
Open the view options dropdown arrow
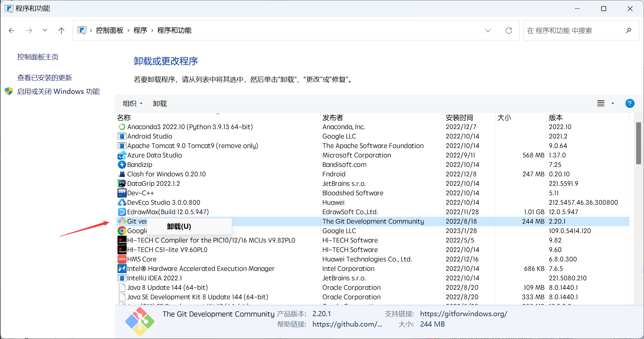pyautogui.click(x=613, y=103)
